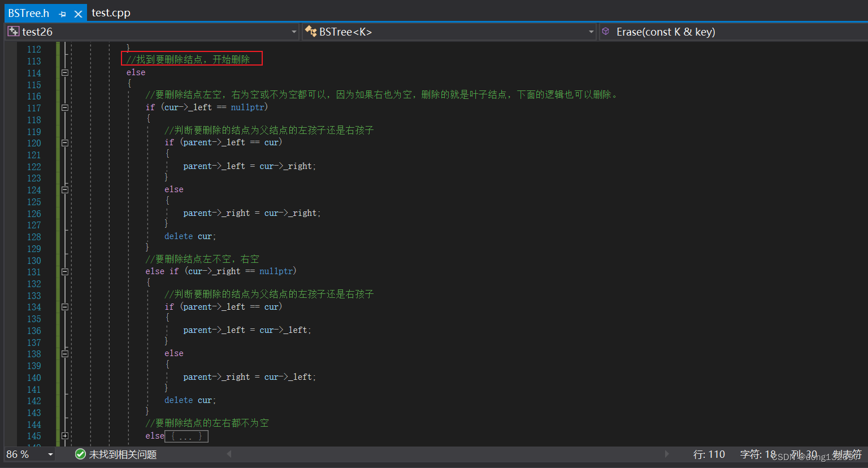The width and height of the screenshot is (868, 468).
Task: Click the horizontal scrollbar right arrow
Action: [667, 454]
